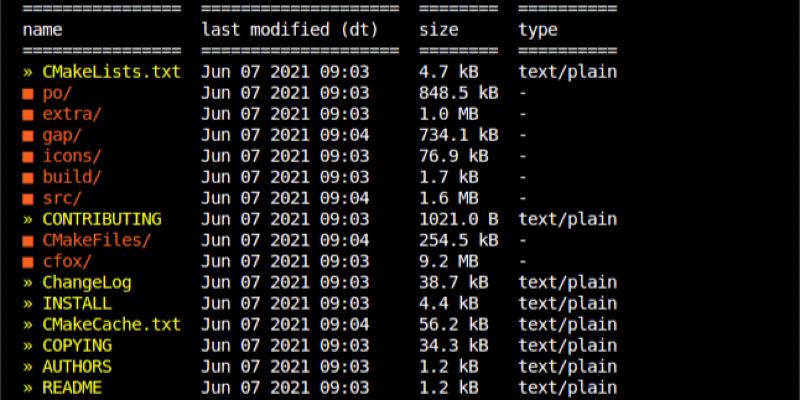Click the folder icon beside CMakeFiles/
The height and width of the screenshot is (400, 800).
click(x=28, y=240)
